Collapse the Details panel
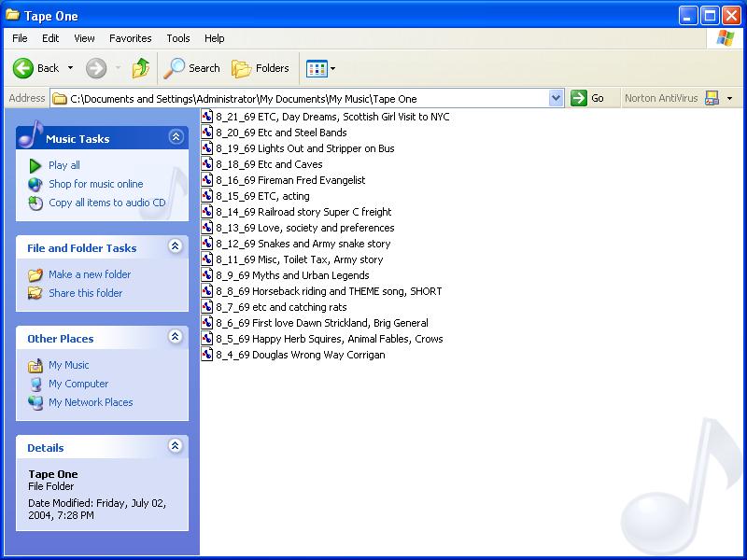The image size is (747, 560). [x=176, y=446]
